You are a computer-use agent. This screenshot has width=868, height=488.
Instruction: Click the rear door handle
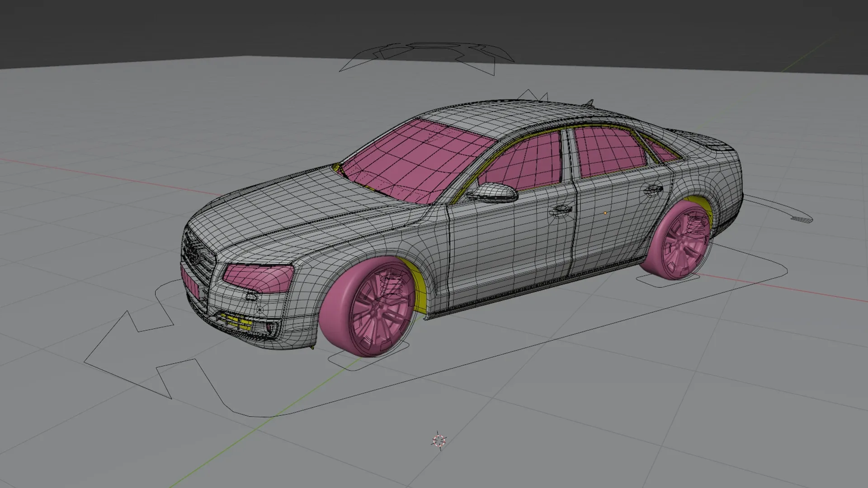click(x=653, y=190)
